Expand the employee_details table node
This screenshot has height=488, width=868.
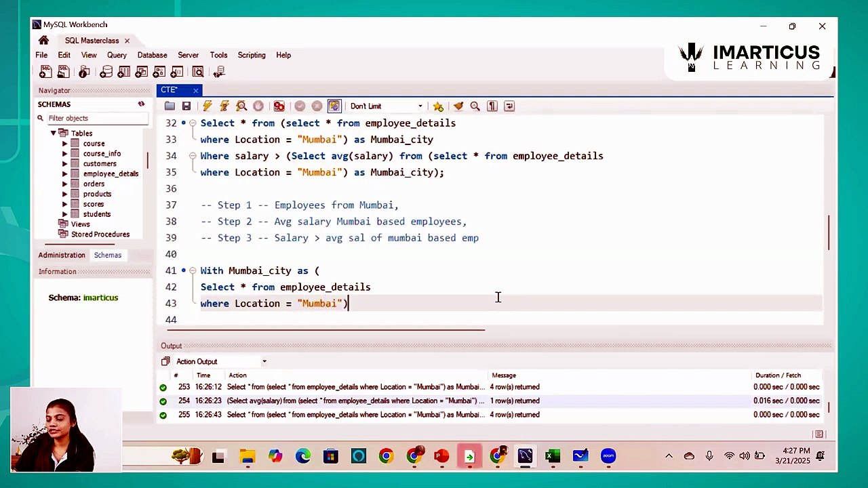tap(65, 174)
